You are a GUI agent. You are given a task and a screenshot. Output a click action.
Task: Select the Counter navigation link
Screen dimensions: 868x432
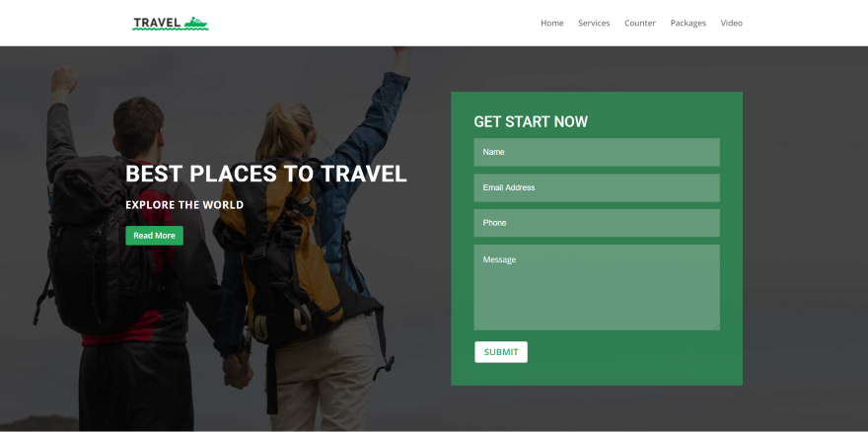pyautogui.click(x=640, y=23)
